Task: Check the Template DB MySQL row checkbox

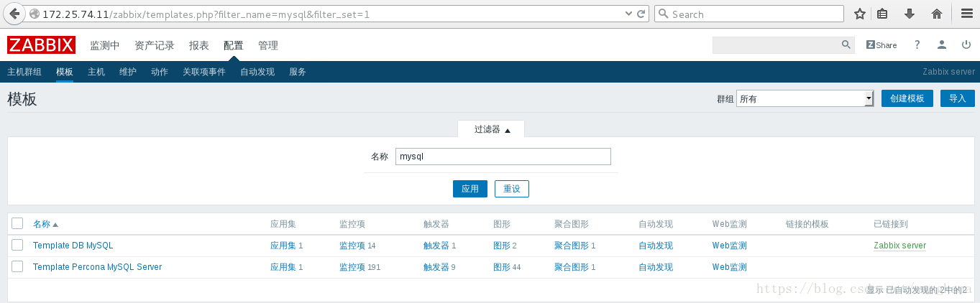Action: (17, 246)
